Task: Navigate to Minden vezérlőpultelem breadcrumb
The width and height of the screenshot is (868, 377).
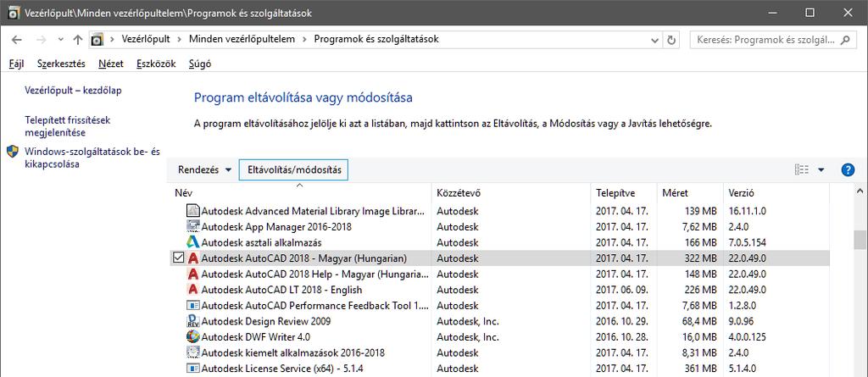Action: click(x=242, y=39)
